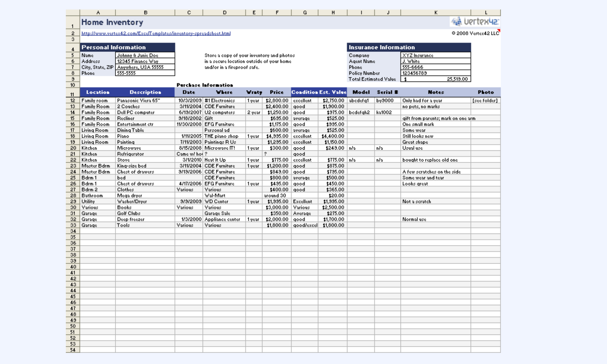
Task: Click the Total Estimated Value '25,519.00' cell
Action: click(x=436, y=79)
